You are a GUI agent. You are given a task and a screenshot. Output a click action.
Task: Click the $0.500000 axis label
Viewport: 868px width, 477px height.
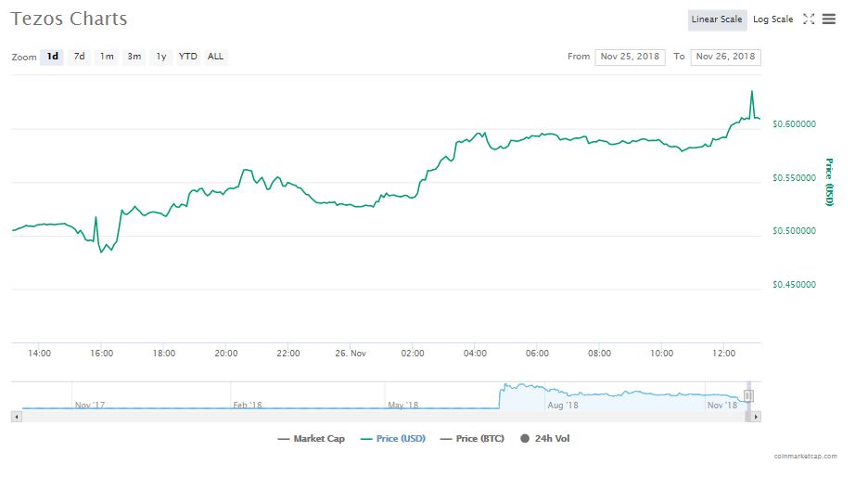(795, 231)
